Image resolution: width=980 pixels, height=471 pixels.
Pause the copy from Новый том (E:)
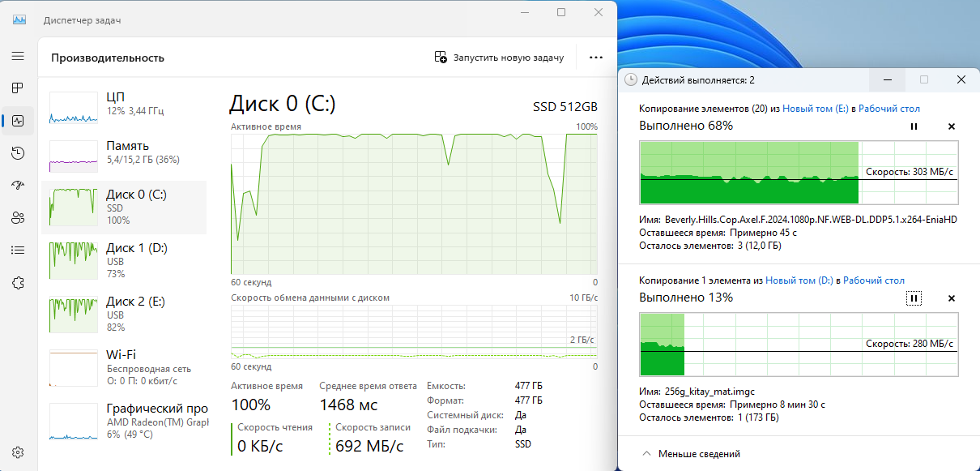click(914, 126)
